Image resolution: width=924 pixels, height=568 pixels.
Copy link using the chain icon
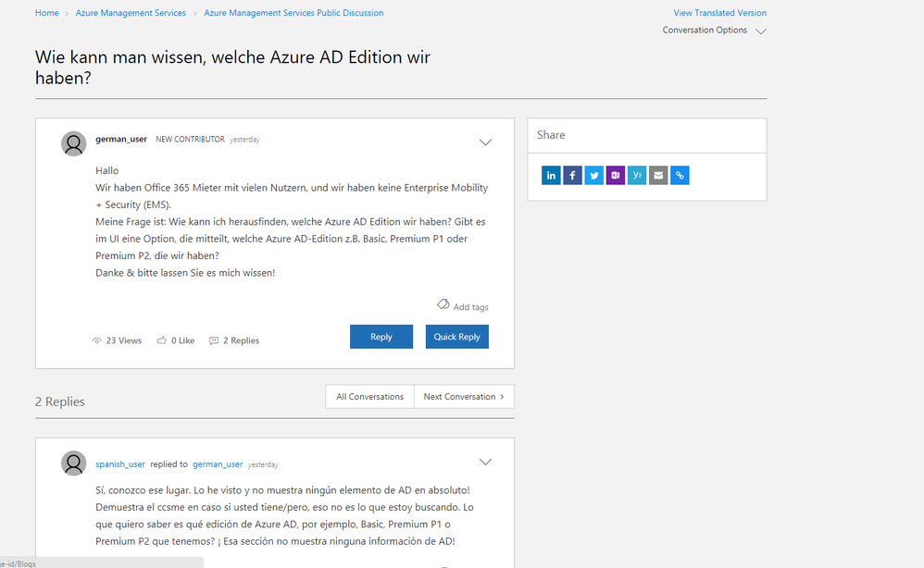680,176
